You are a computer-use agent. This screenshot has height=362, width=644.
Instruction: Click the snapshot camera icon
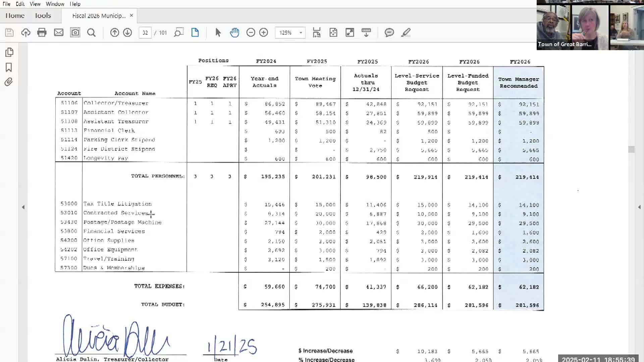(x=75, y=33)
